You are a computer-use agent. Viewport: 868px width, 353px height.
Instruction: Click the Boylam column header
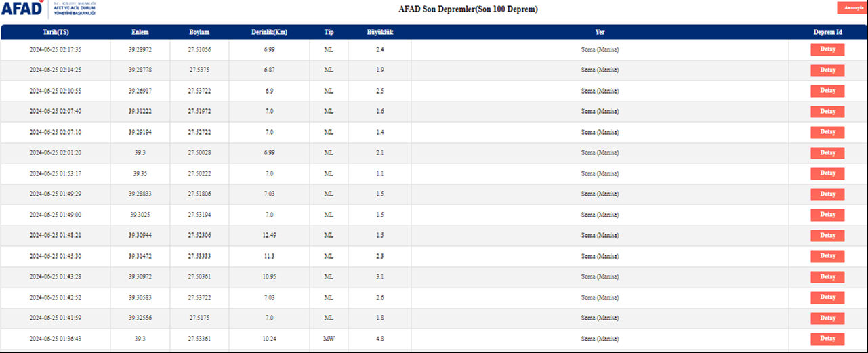point(199,32)
